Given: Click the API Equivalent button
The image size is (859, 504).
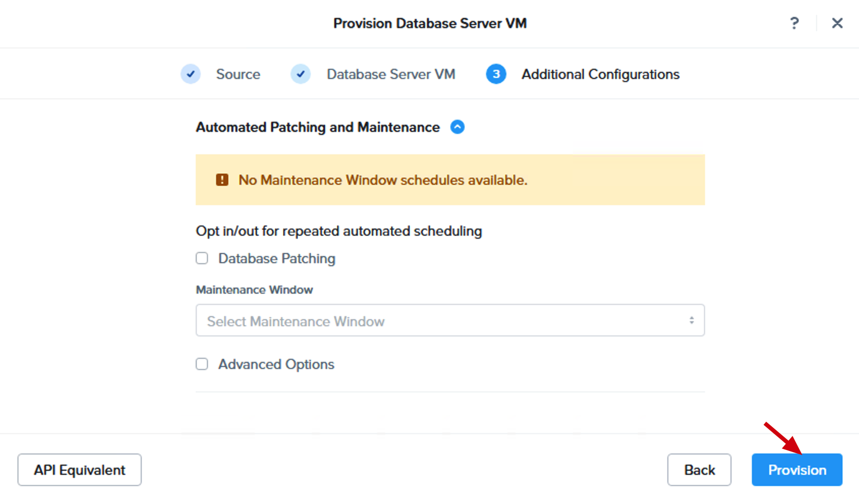Looking at the screenshot, I should pos(79,470).
